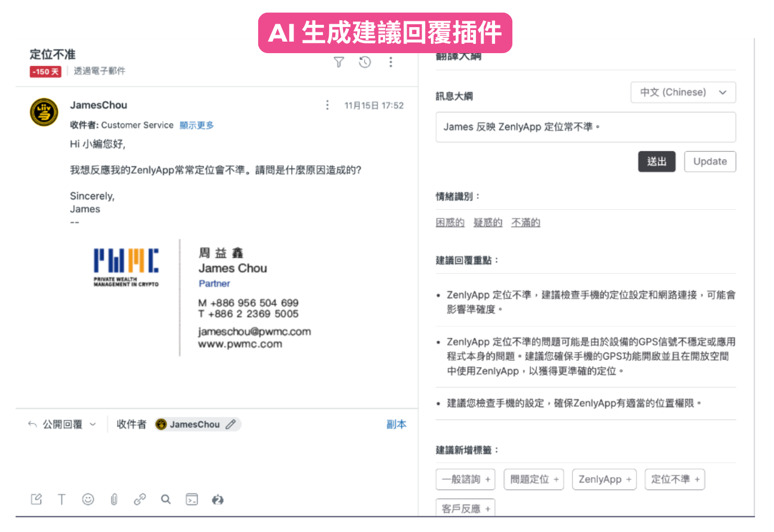Click 透過電子郵件 channel label
Image resolution: width=774 pixels, height=532 pixels.
click(99, 71)
